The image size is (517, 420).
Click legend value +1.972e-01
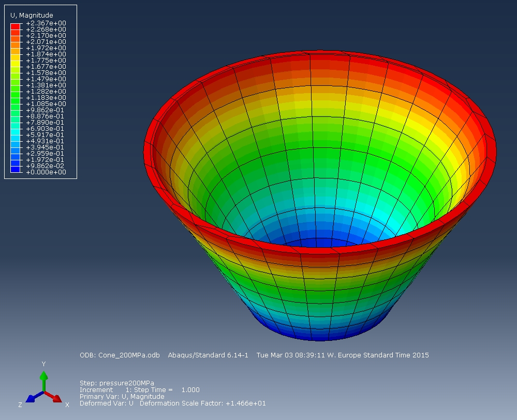pos(45,160)
